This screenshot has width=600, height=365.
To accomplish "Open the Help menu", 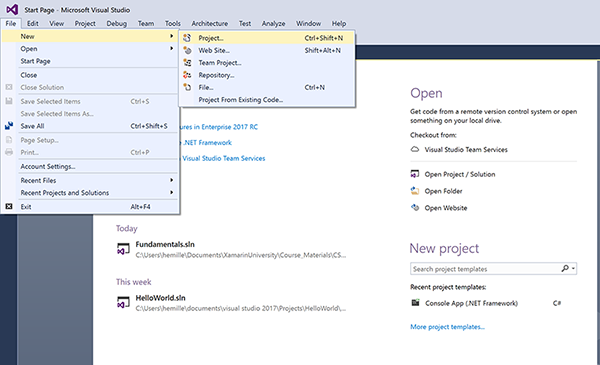I will coord(339,23).
